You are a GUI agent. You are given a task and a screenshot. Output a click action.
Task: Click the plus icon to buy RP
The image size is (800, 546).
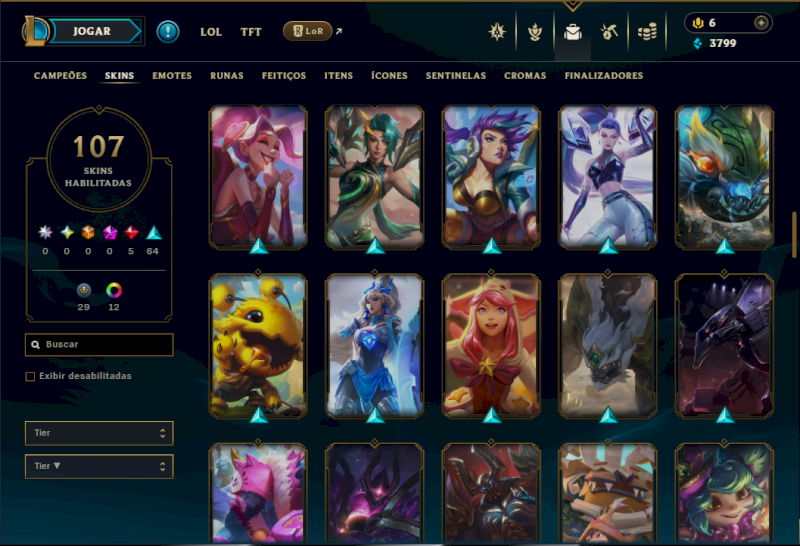(761, 23)
